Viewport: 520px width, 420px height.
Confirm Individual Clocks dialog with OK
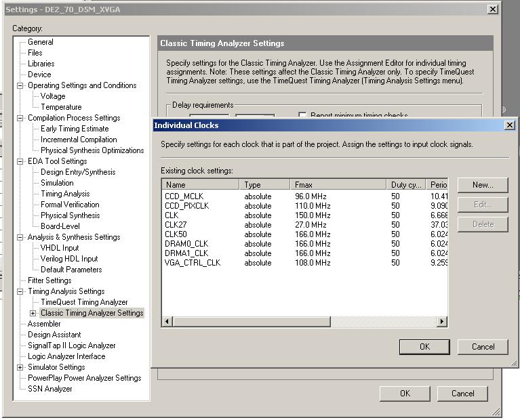[x=424, y=347]
